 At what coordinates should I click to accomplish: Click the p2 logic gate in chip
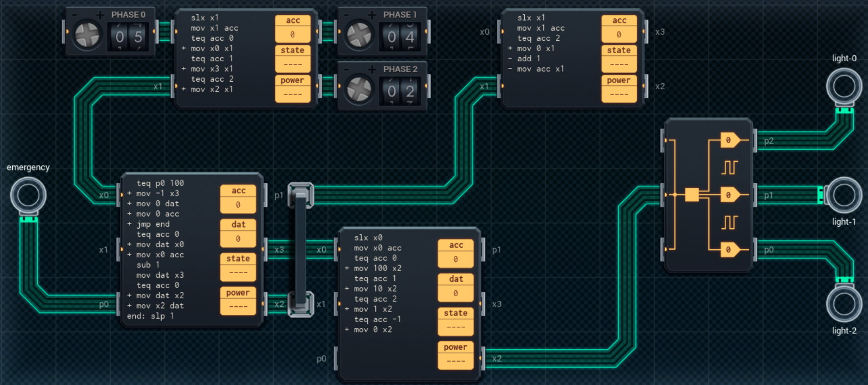coord(729,140)
